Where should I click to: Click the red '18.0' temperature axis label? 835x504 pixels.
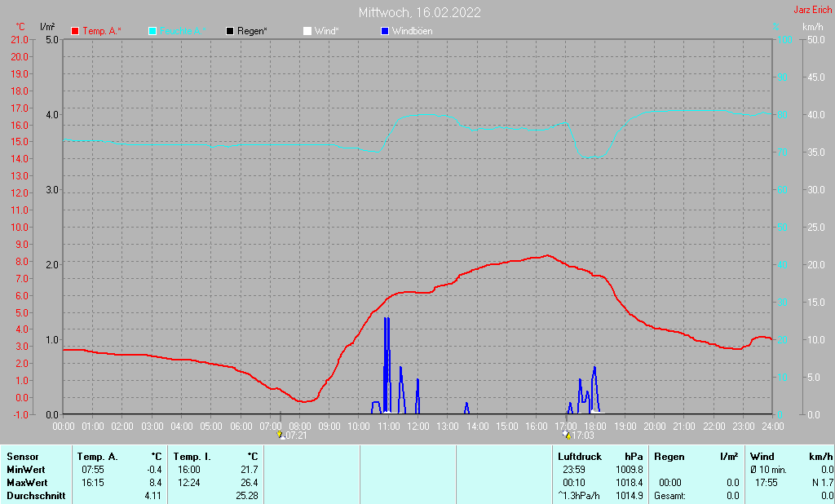pyautogui.click(x=20, y=91)
